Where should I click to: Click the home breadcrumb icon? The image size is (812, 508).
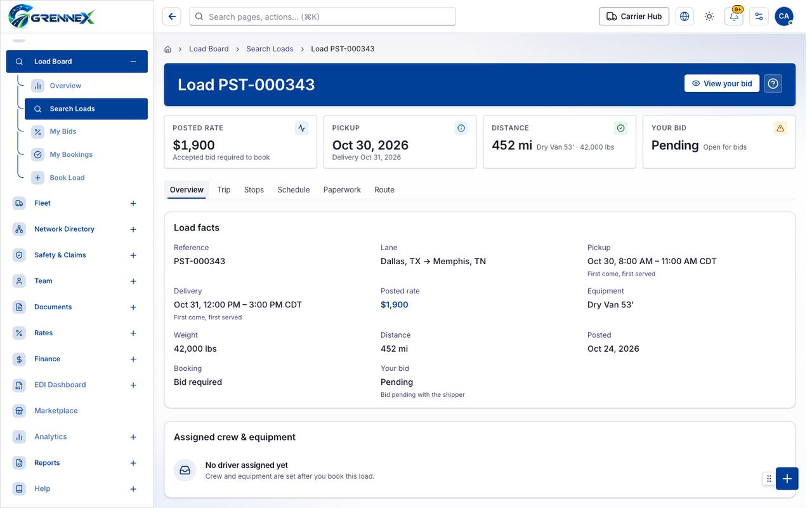pyautogui.click(x=168, y=49)
